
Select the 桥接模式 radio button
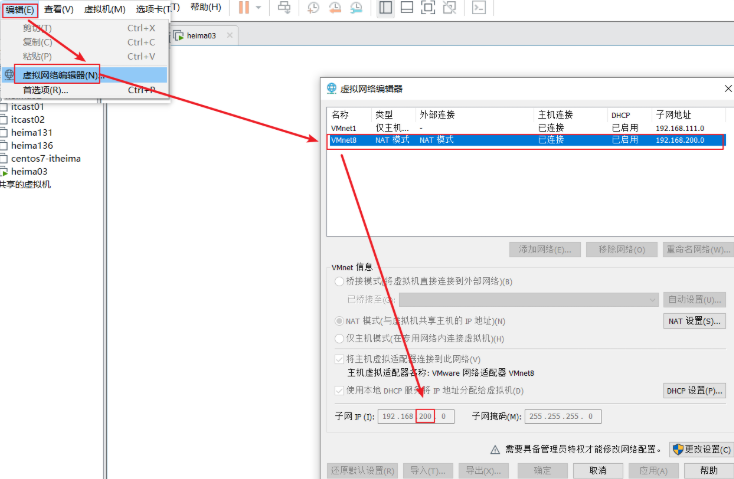[x=339, y=281]
